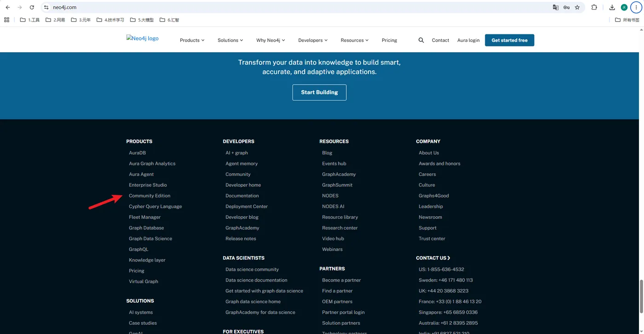Open the AI + graph link

pyautogui.click(x=237, y=153)
